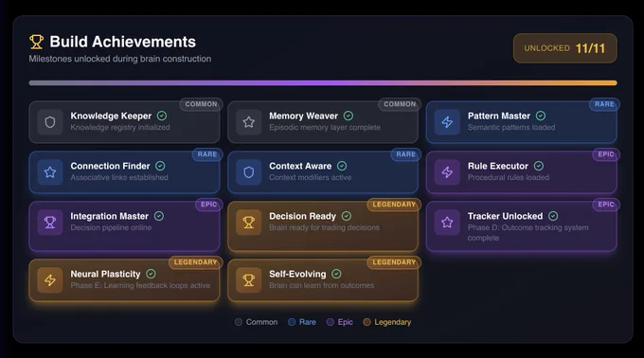Click the UNLOCKED 11/11 counter badge
644x358 pixels.
[x=564, y=48]
